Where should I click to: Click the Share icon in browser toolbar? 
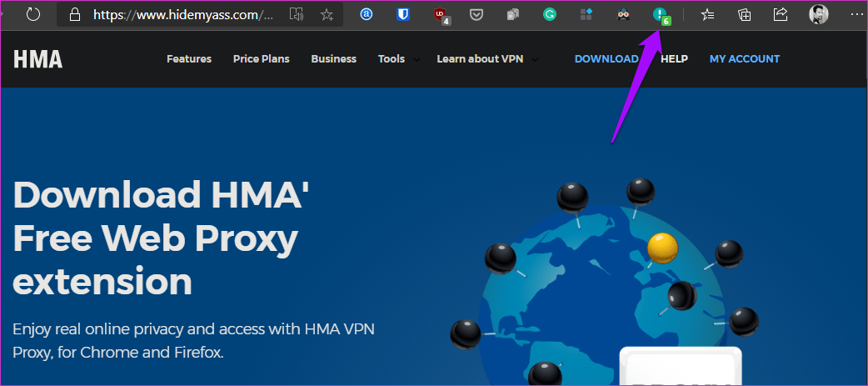coord(781,14)
